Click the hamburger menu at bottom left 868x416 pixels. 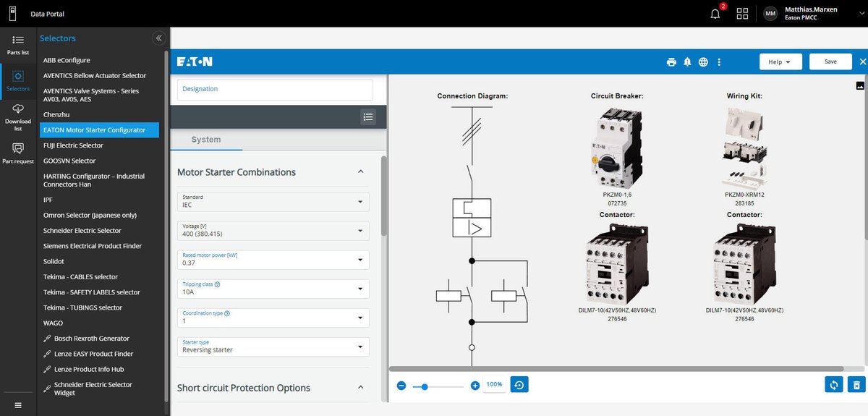(x=18, y=404)
